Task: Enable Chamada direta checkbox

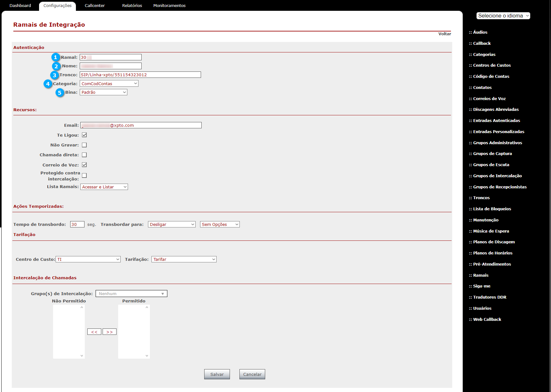Action: [84, 155]
